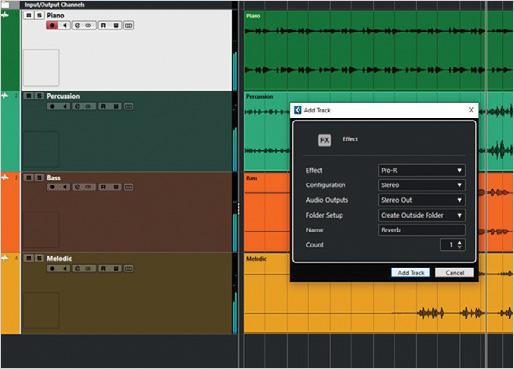Select the Piano audio event in timeline
Viewport: 514px width, 369px height.
click(x=378, y=50)
